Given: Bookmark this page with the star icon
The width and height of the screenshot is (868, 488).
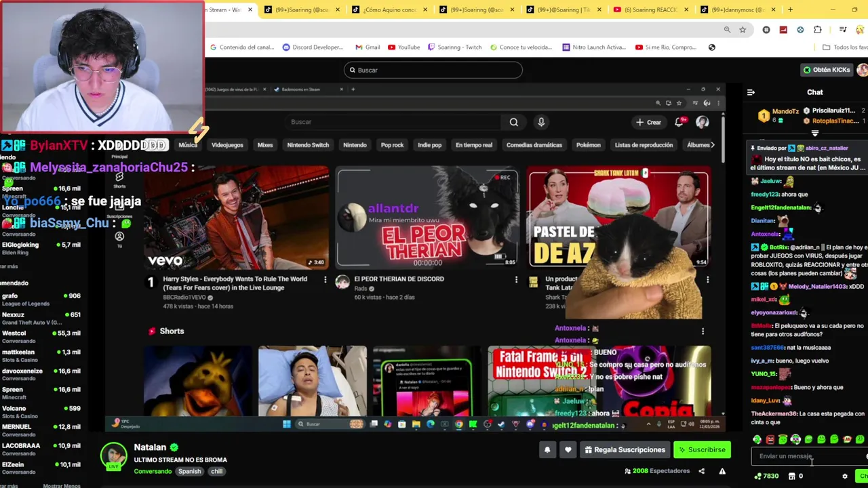Looking at the screenshot, I should (743, 30).
